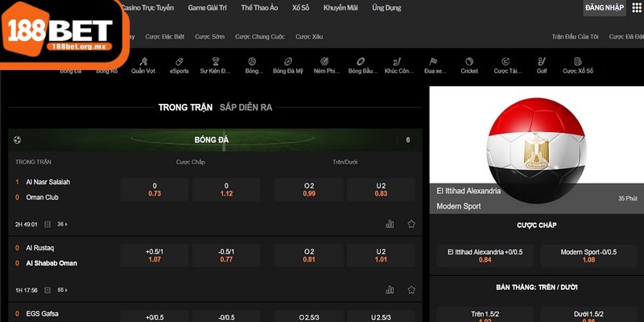The width and height of the screenshot is (644, 322).
Task: Bet on El Ittihad Alexandria +0/0.5 odds
Action: [484, 255]
